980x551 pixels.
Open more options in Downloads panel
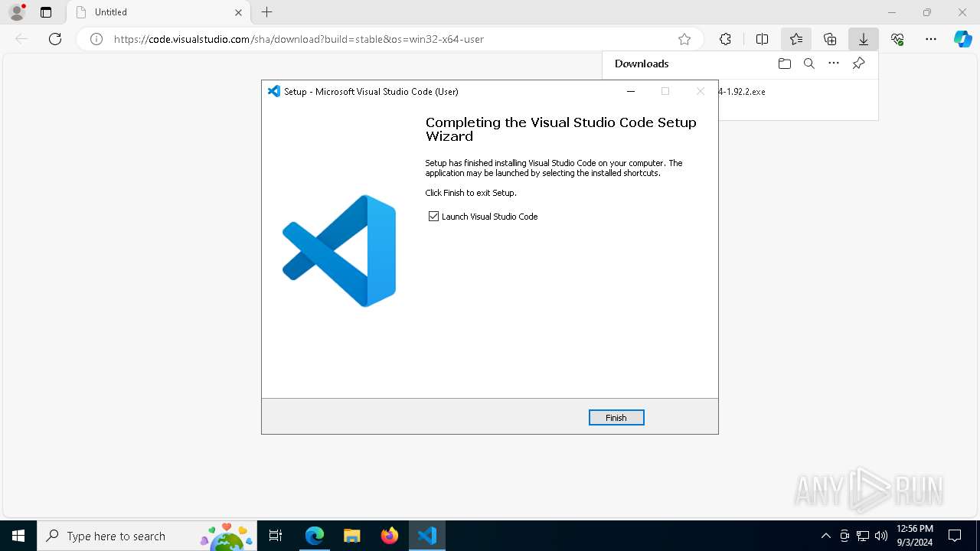pos(834,64)
